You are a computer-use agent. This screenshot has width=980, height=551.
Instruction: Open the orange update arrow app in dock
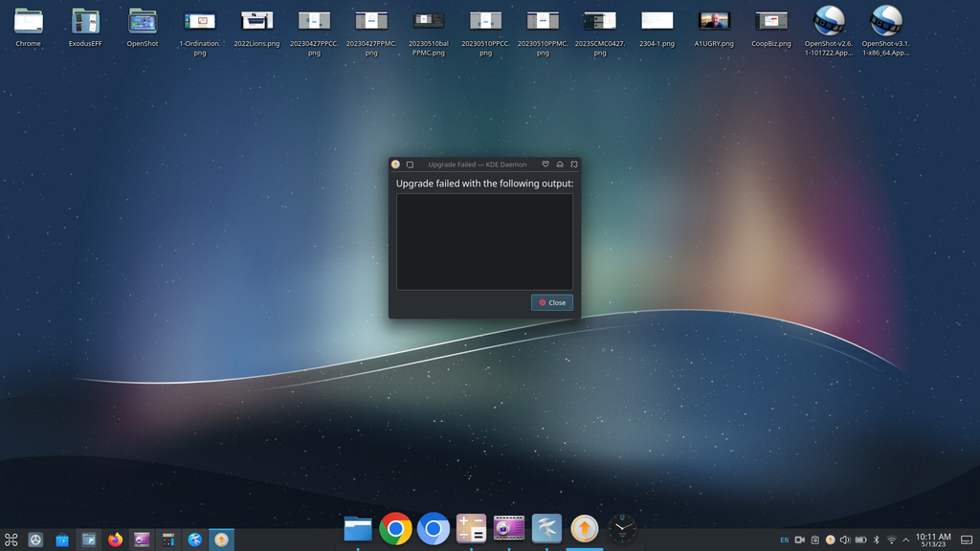[584, 528]
